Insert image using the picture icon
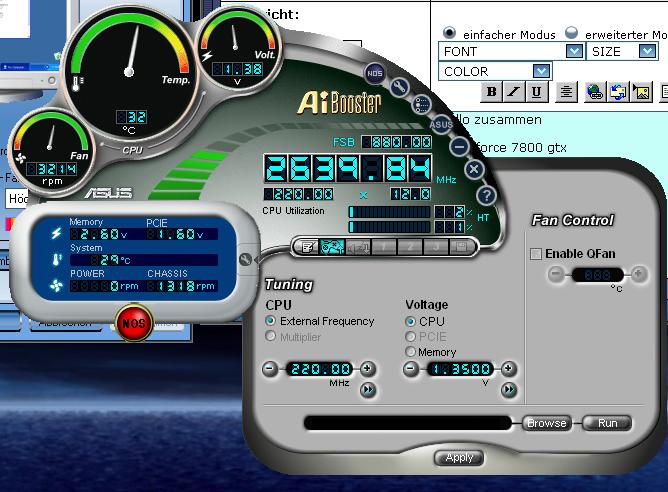The height and width of the screenshot is (492, 668). [641, 92]
